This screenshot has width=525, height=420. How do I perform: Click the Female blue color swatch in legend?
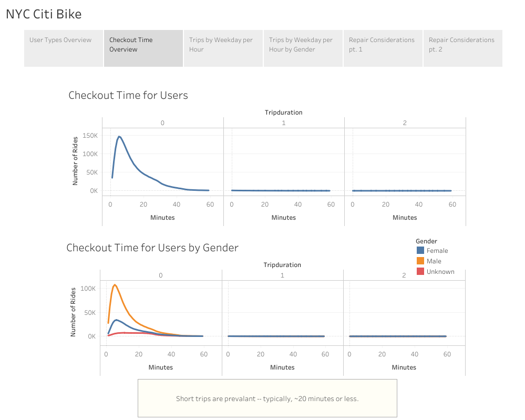click(420, 250)
